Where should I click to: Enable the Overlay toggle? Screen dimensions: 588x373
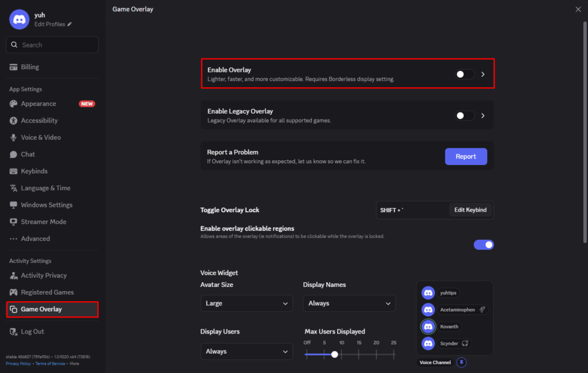click(464, 74)
